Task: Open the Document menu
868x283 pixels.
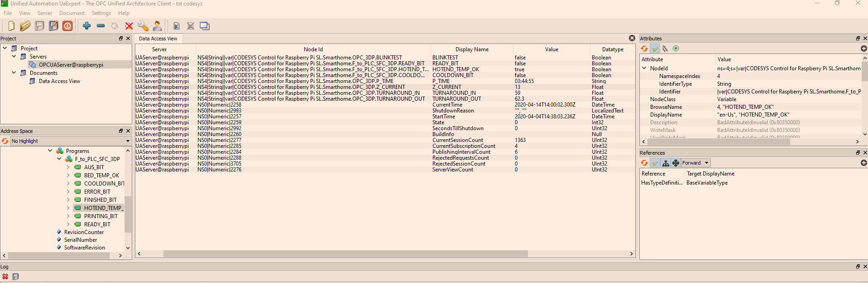Action: 72,13
